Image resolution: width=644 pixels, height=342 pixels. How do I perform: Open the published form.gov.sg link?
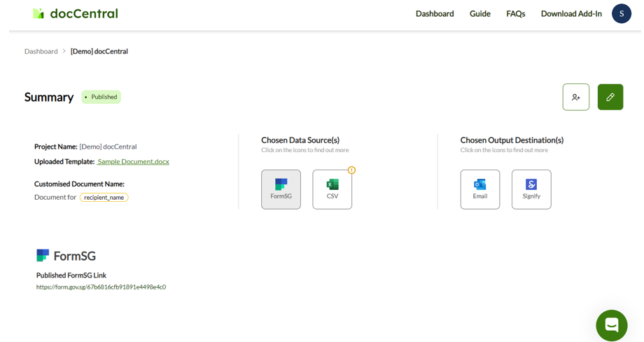[x=101, y=287]
